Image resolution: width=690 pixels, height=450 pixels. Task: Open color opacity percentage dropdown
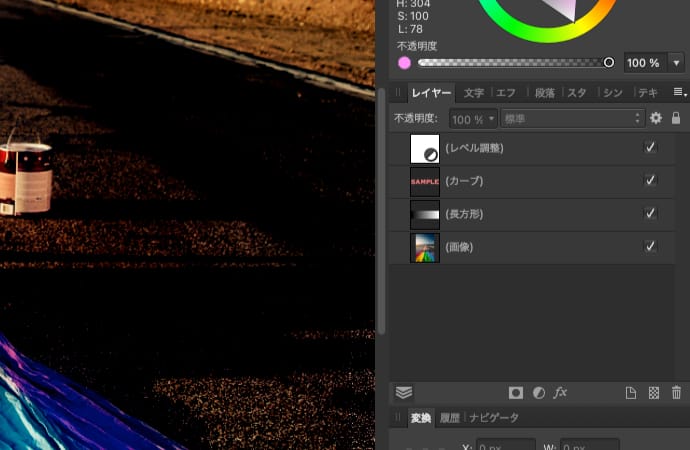click(x=678, y=63)
